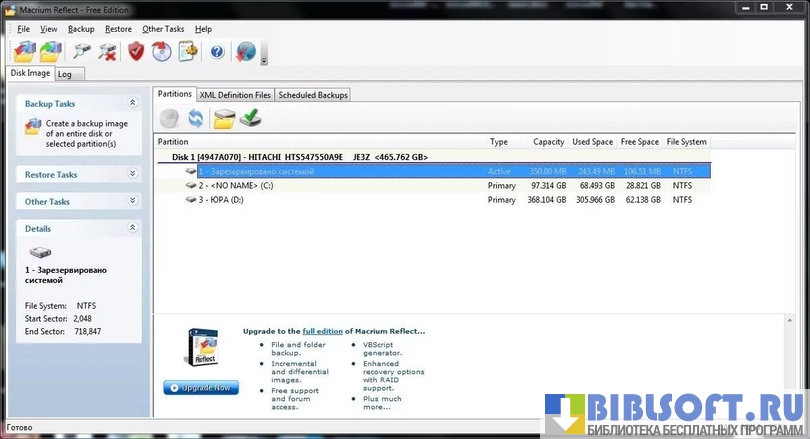Expand the Restore Tasks panel
810x439 pixels.
coord(132,174)
